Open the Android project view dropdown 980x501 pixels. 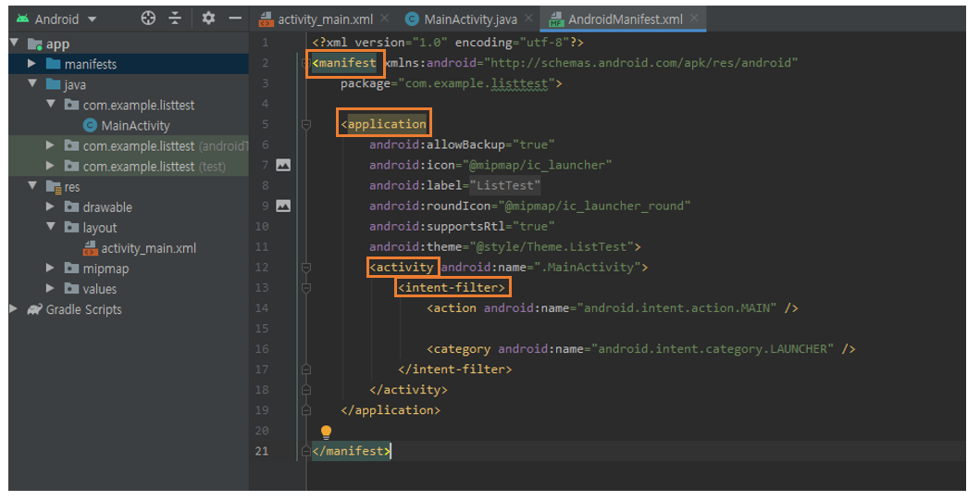[56, 19]
